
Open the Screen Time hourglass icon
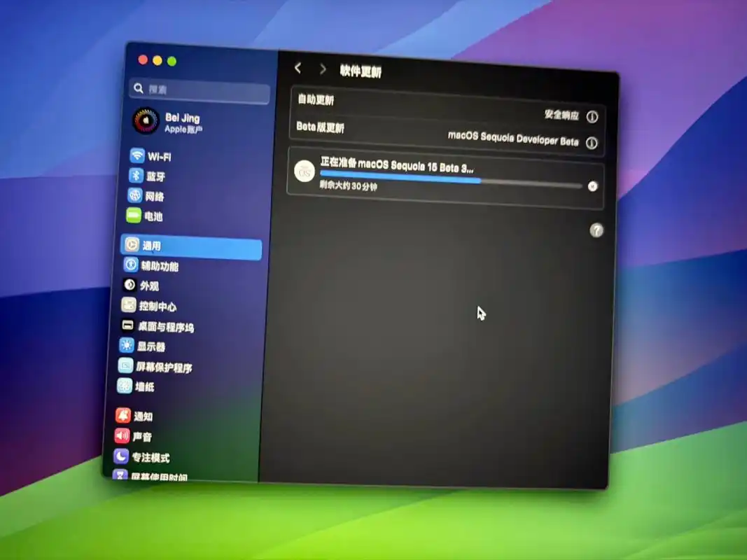pyautogui.click(x=120, y=475)
